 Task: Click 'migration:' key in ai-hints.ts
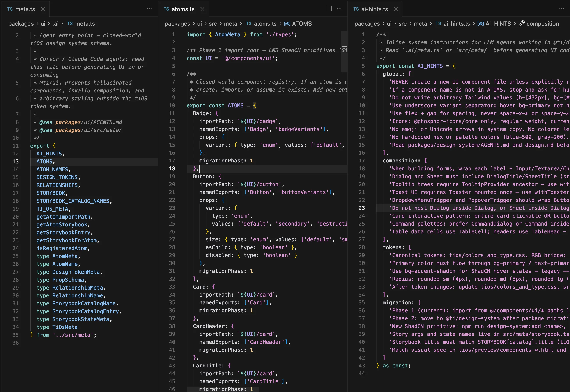pyautogui.click(x=398, y=303)
